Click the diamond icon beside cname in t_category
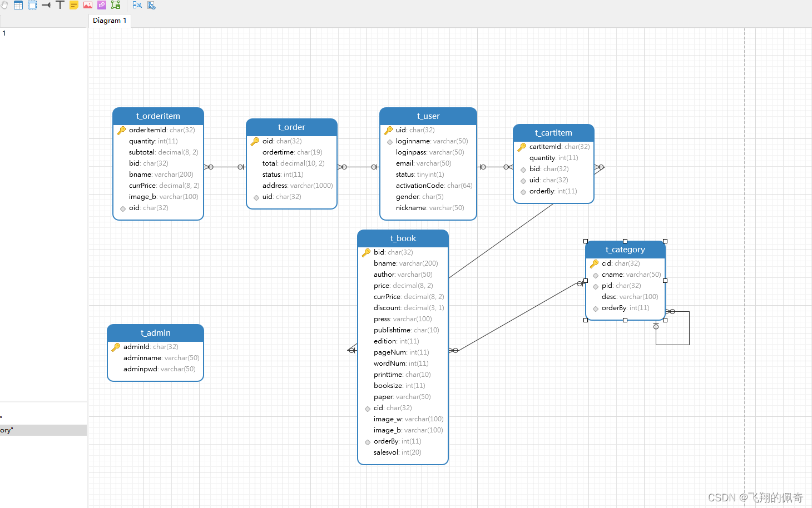The height and width of the screenshot is (508, 812). [x=596, y=276]
